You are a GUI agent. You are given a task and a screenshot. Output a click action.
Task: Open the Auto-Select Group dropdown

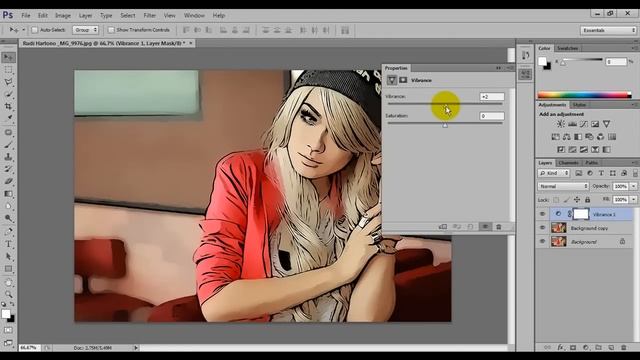pos(86,30)
